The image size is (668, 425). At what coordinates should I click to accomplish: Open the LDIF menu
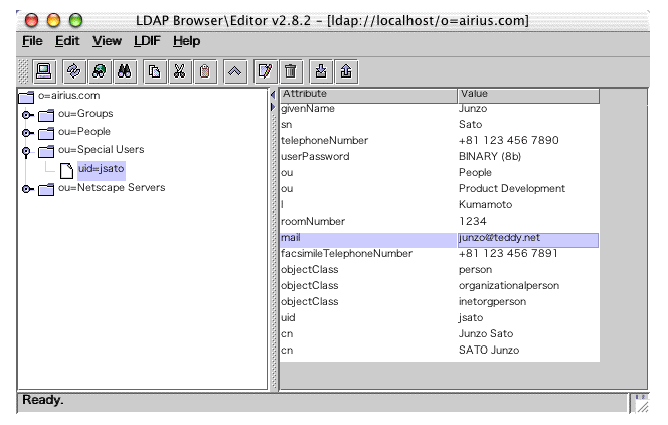147,41
